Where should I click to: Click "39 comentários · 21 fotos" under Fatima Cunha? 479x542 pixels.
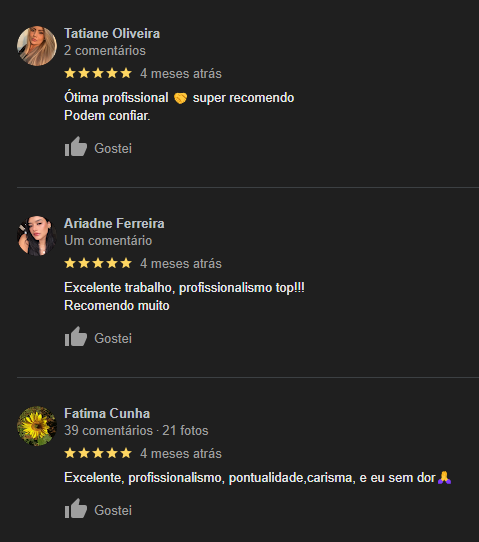pyautogui.click(x=136, y=431)
